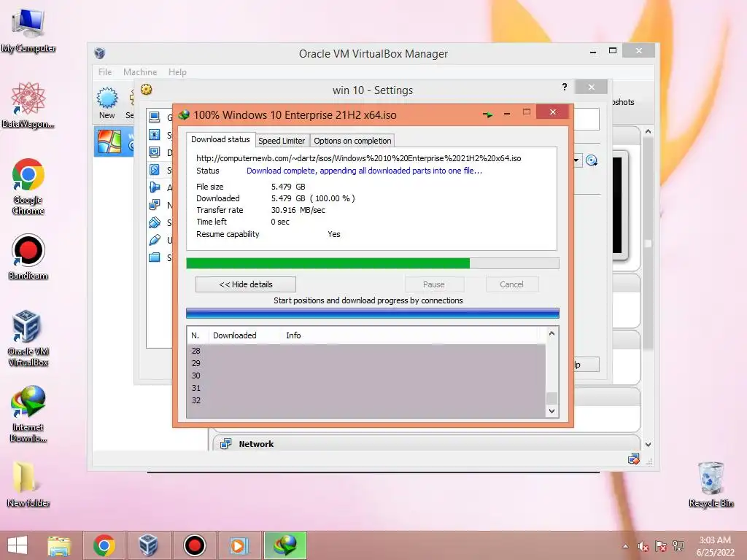Click the Cancel download button
This screenshot has width=747, height=560.
pos(511,284)
